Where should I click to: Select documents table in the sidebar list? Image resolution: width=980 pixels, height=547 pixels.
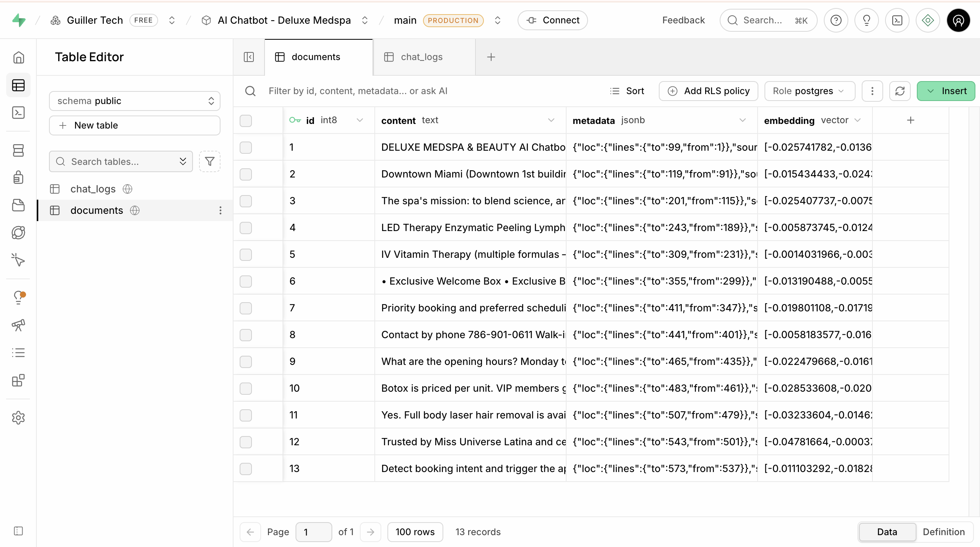pyautogui.click(x=135, y=210)
